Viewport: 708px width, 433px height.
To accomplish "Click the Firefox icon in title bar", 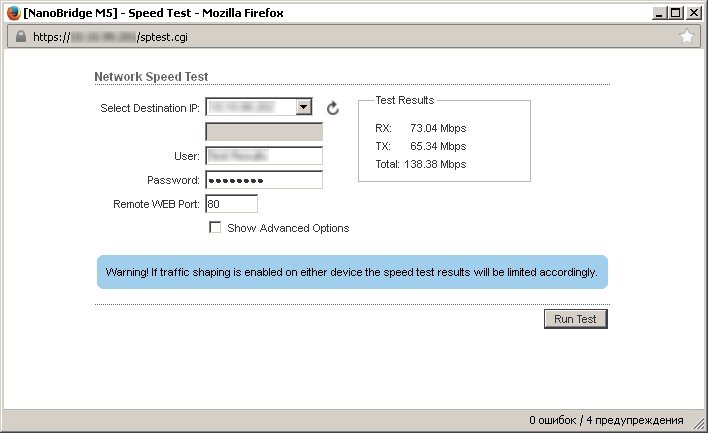I will (x=12, y=12).
